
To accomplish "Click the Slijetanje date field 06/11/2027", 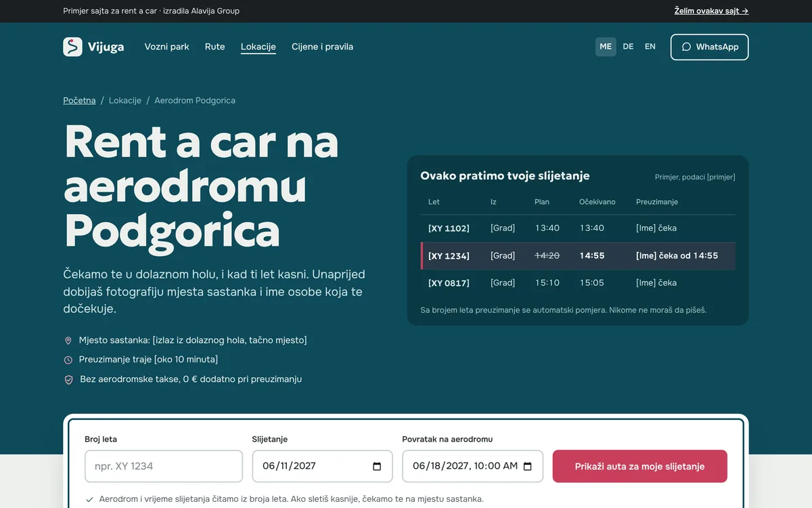I will point(322,466).
